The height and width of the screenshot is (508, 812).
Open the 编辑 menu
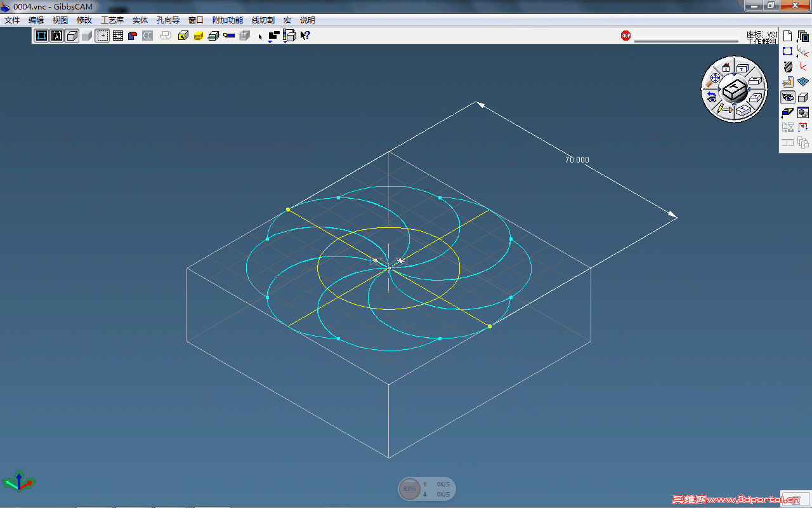36,20
